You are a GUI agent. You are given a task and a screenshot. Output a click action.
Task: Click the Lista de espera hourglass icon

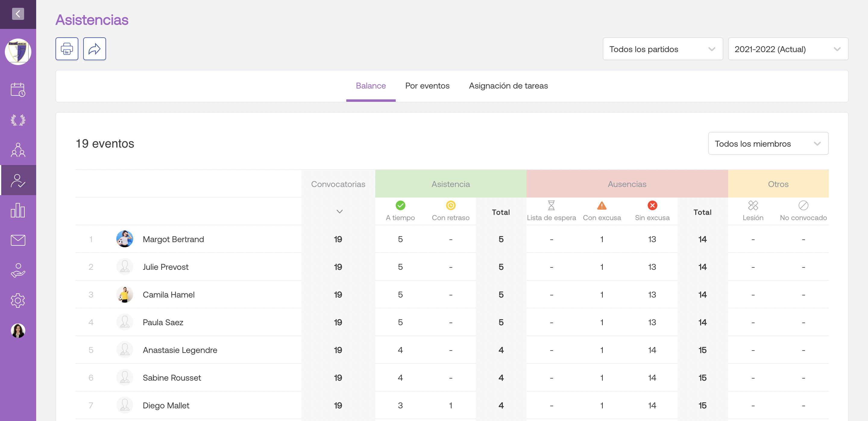(551, 205)
